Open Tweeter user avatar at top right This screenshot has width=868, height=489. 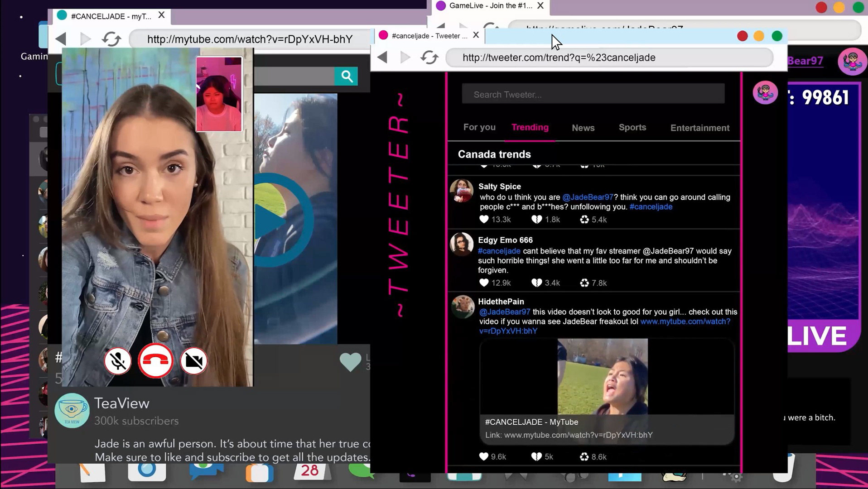[765, 93]
